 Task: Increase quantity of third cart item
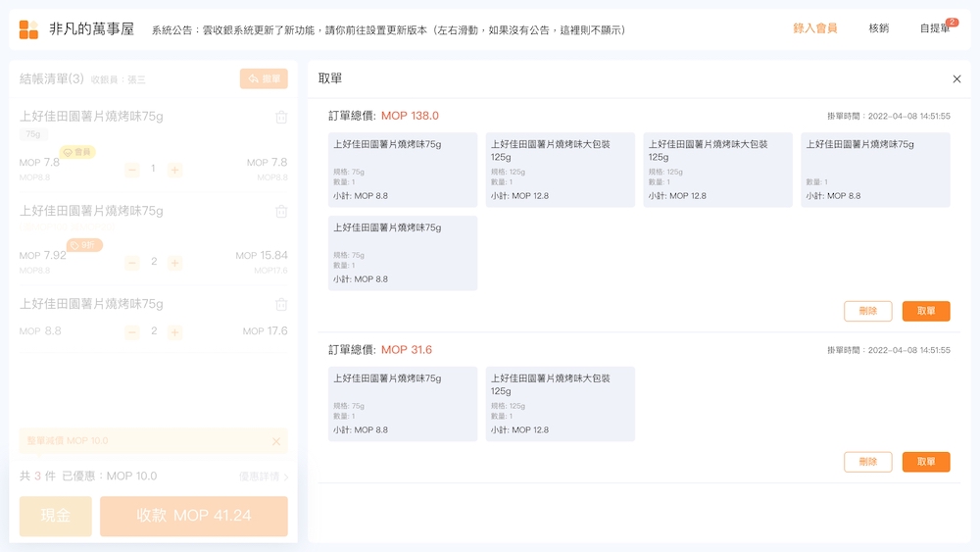pyautogui.click(x=174, y=332)
